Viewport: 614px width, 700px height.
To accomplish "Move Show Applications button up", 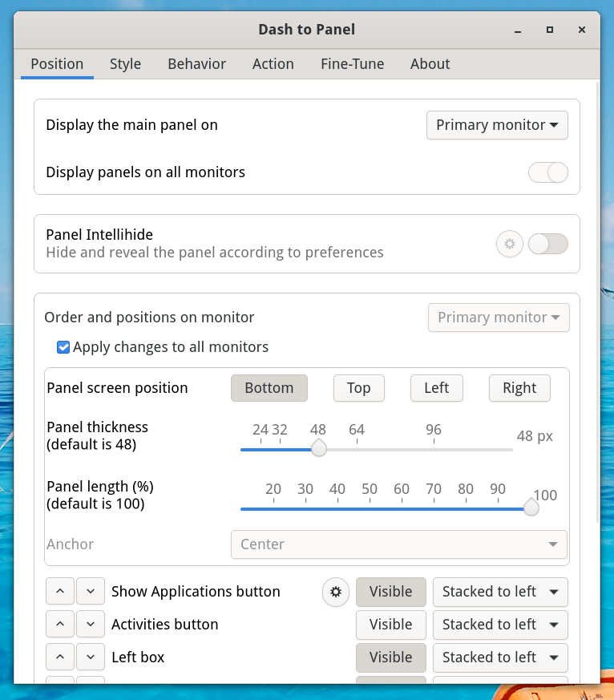I will click(60, 592).
